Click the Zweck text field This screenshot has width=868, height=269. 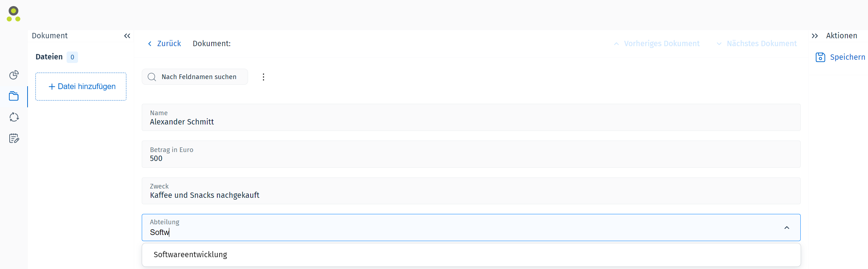(x=471, y=191)
